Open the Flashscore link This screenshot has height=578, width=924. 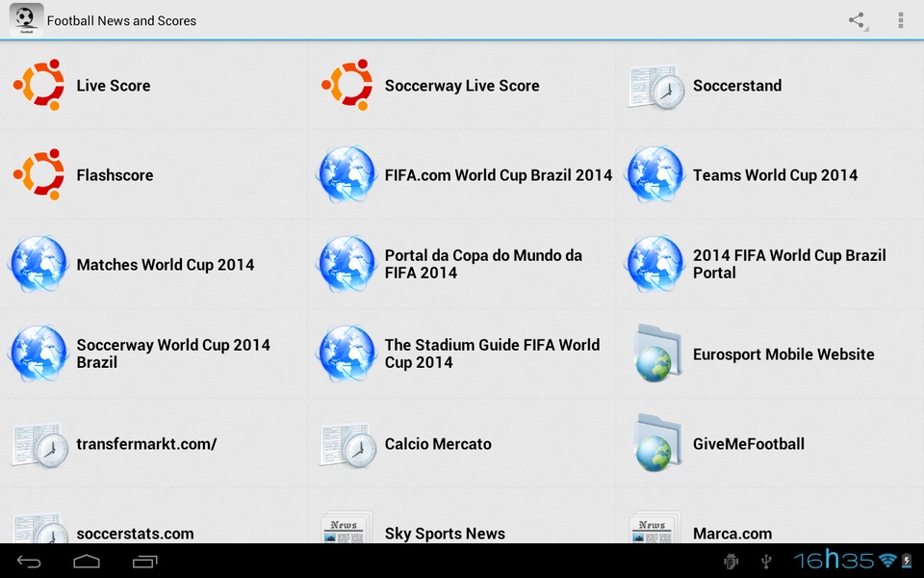[x=115, y=175]
